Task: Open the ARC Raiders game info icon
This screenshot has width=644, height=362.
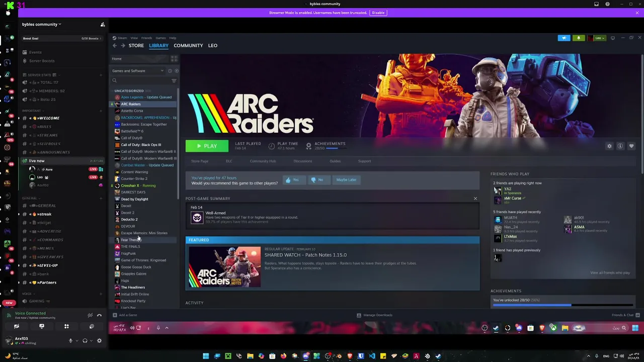Action: pyautogui.click(x=620, y=146)
